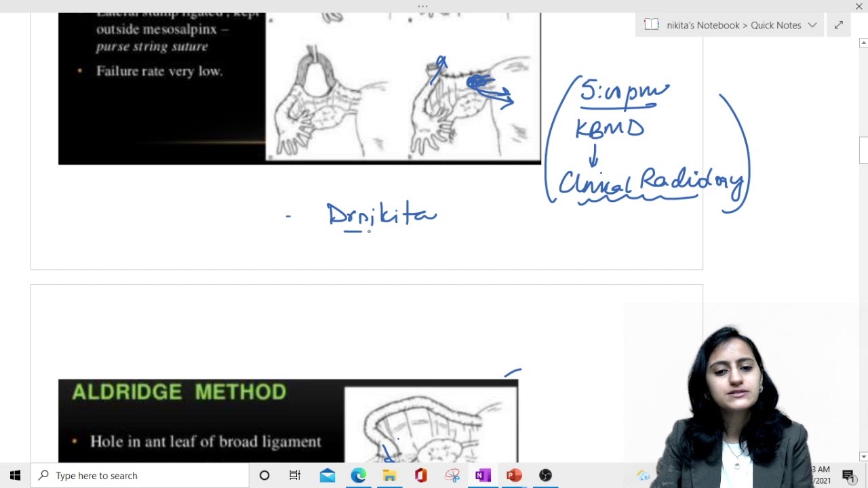Open Snip & Sketch on taskbar

click(452, 475)
